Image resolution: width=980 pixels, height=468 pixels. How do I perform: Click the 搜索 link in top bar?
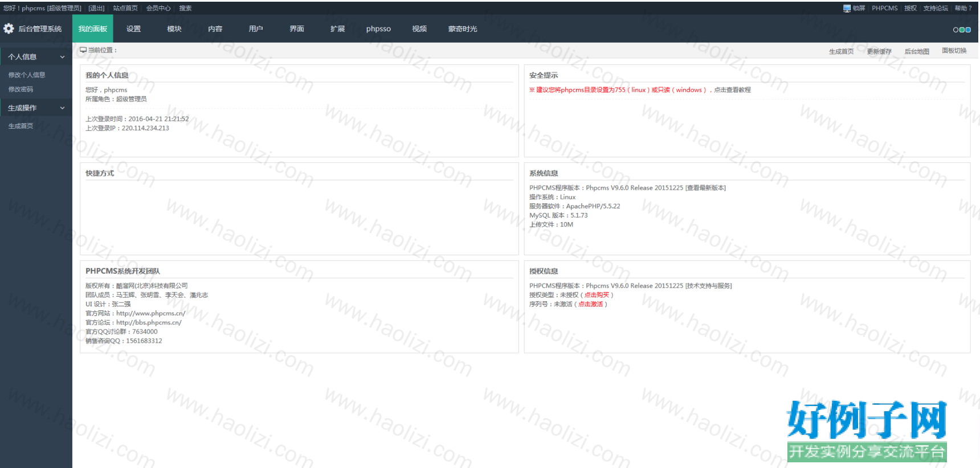coord(185,8)
